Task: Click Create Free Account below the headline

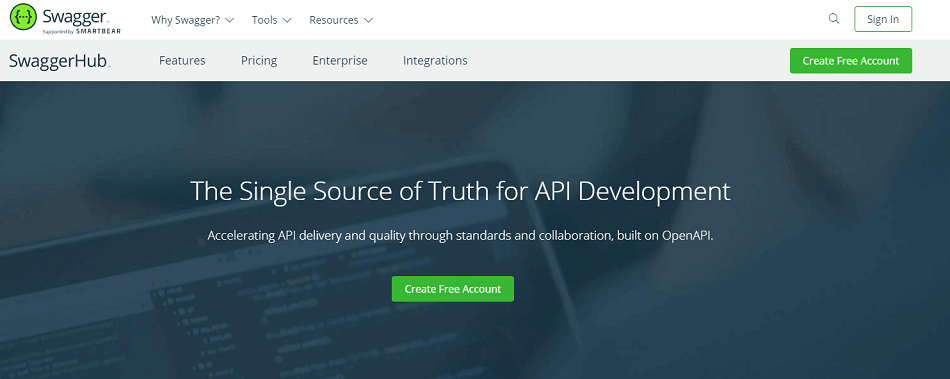Action: click(453, 289)
